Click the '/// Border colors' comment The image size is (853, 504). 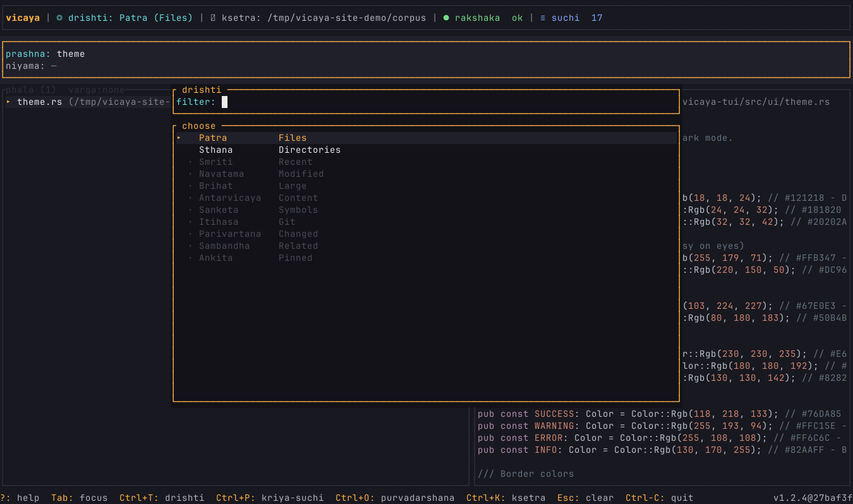pos(526,474)
